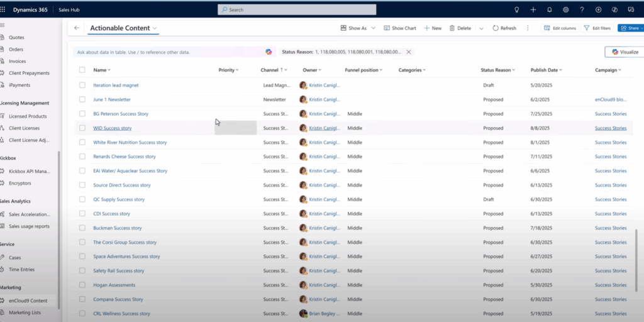Check the QC Supply Success story checkbox
Image resolution: width=644 pixels, height=322 pixels.
pos(82,199)
